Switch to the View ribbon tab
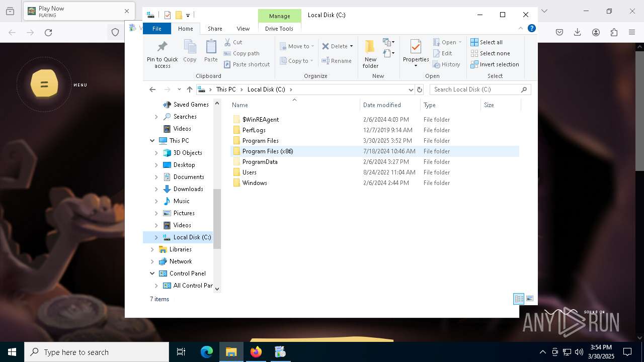Screen dimensions: 644x362 coord(243,29)
